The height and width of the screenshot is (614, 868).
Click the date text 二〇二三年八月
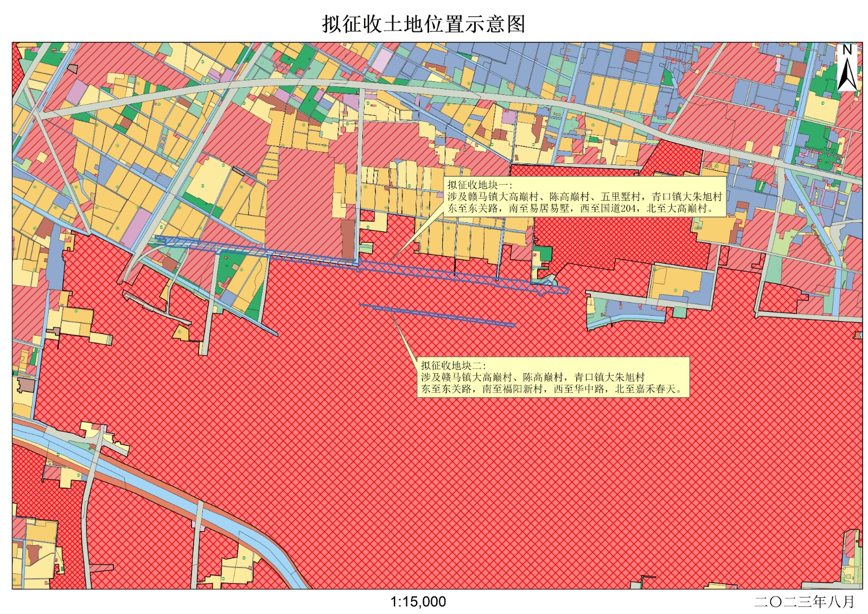pyautogui.click(x=805, y=602)
